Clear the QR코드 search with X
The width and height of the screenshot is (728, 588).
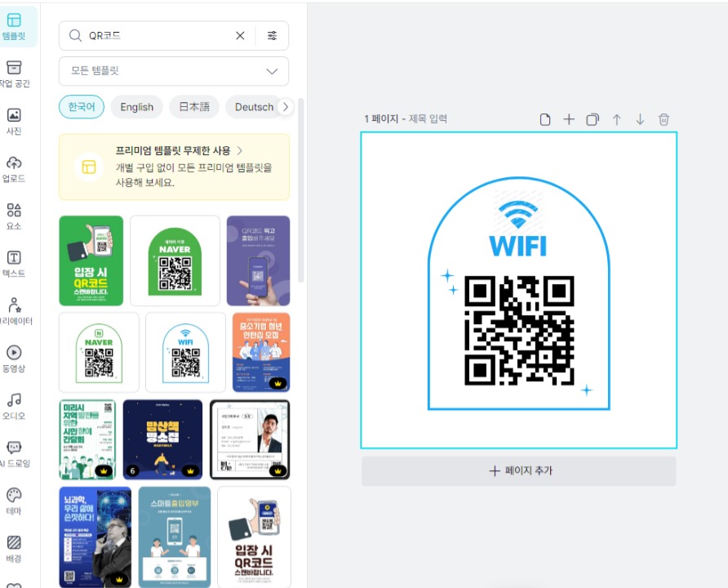point(240,35)
